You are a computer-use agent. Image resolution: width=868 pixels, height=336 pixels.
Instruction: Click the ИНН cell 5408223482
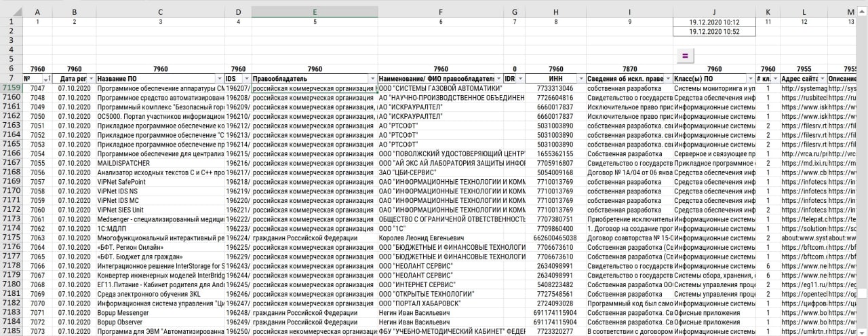point(556,284)
